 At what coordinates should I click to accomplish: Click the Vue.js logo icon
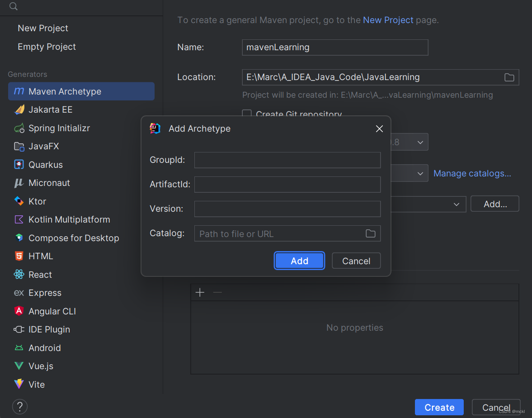coord(19,366)
